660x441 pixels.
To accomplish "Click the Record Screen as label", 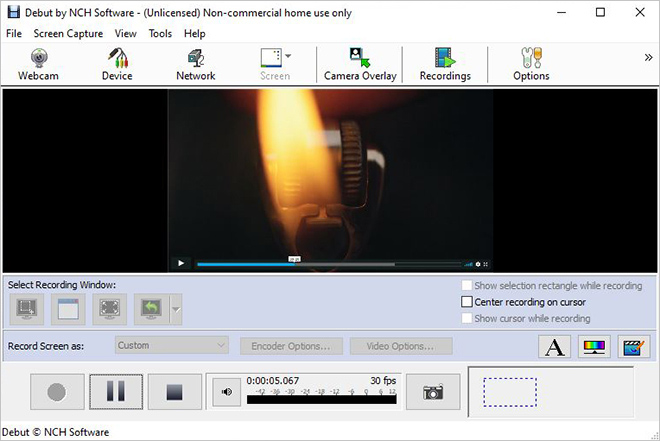I will coord(46,346).
